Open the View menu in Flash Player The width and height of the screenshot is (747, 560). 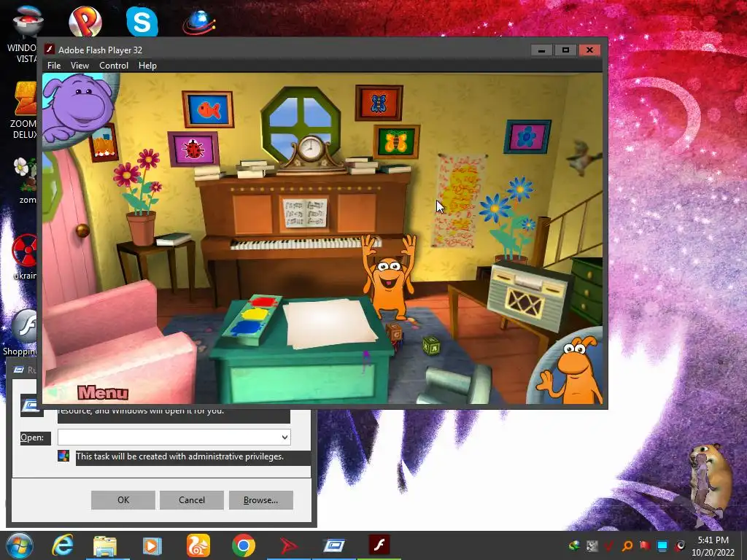pos(80,65)
